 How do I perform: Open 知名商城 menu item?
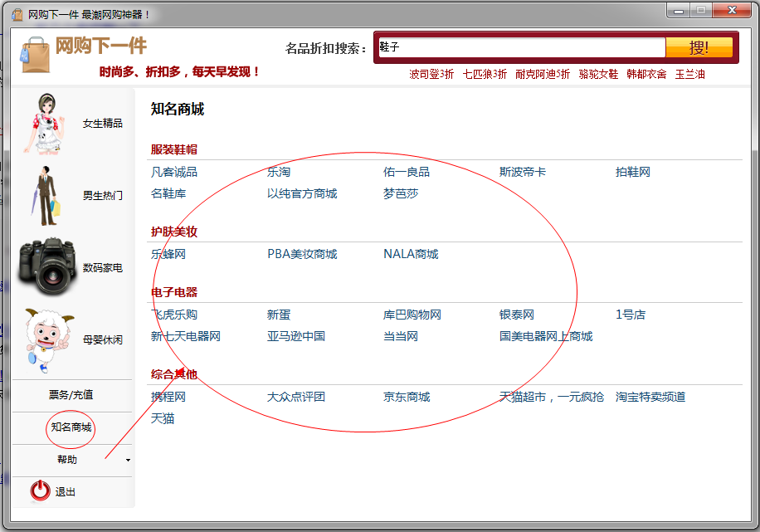click(71, 427)
